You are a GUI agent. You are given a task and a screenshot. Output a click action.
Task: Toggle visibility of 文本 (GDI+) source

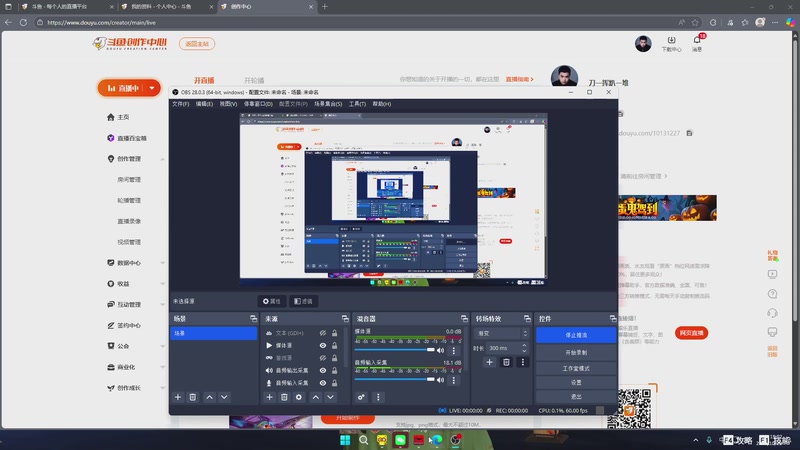tap(323, 333)
